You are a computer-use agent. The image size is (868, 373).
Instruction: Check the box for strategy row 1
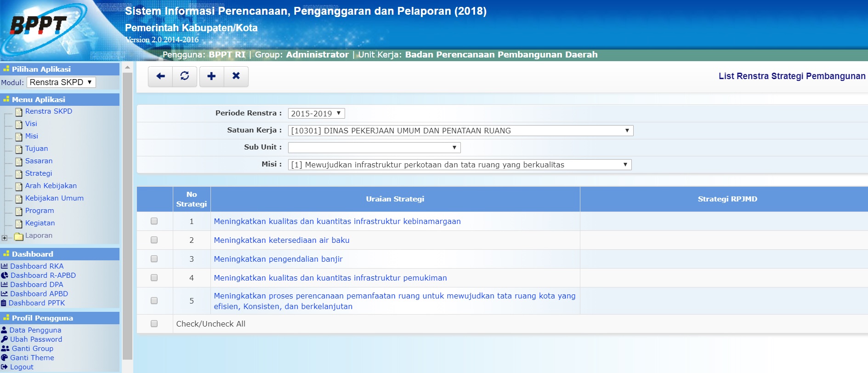[154, 221]
